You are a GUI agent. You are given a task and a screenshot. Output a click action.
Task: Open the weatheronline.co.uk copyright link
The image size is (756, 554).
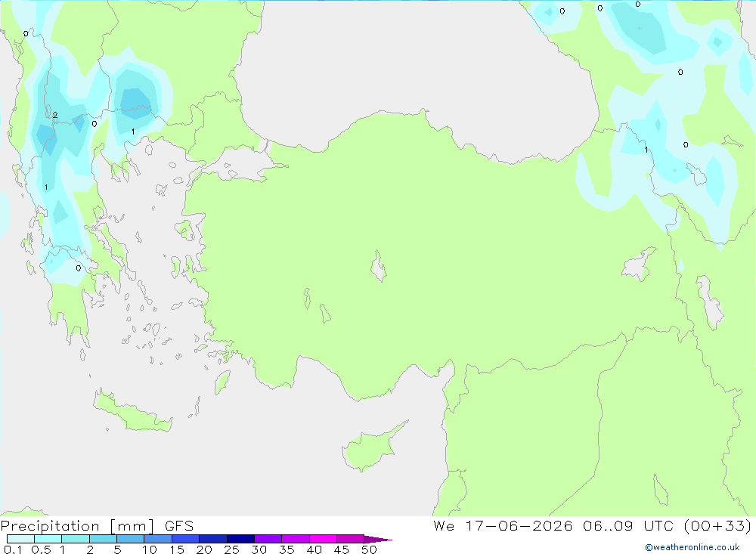click(x=692, y=547)
